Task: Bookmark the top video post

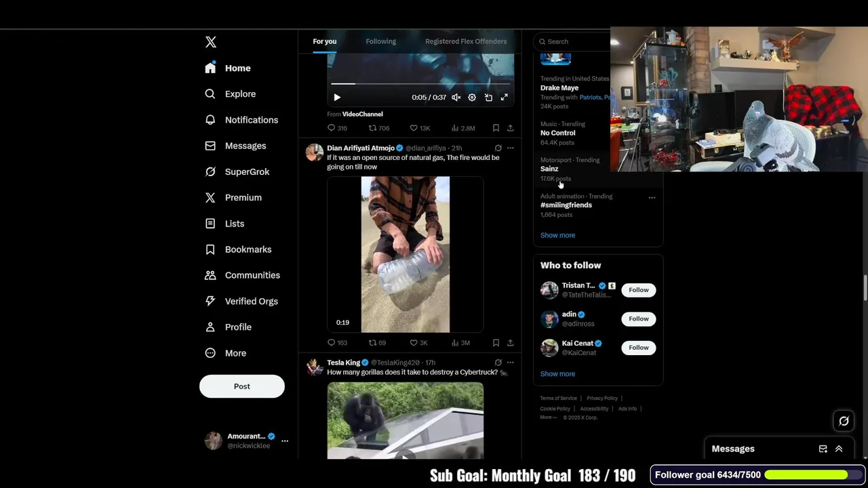Action: click(x=496, y=128)
